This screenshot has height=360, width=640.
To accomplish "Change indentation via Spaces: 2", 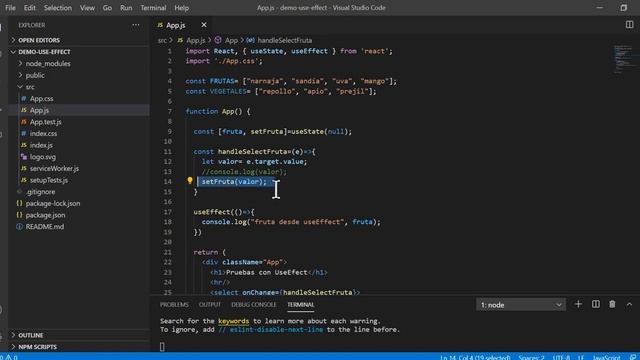I will 531,357.
